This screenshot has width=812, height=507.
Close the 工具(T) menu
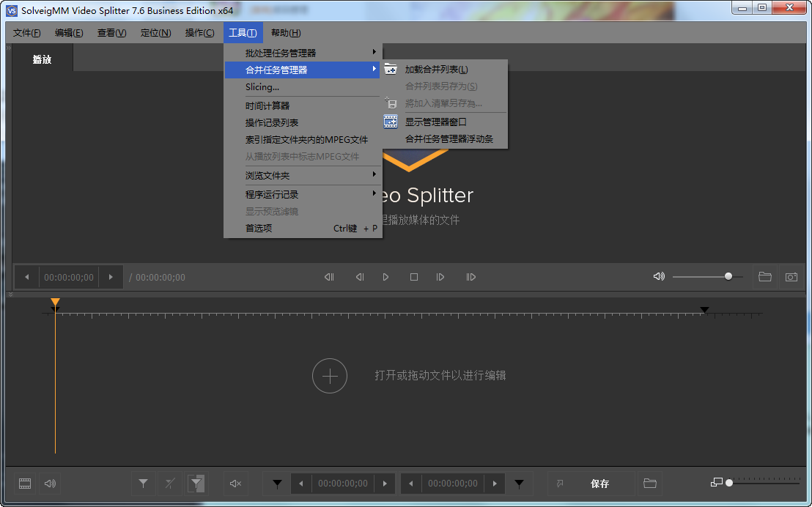pyautogui.click(x=243, y=33)
